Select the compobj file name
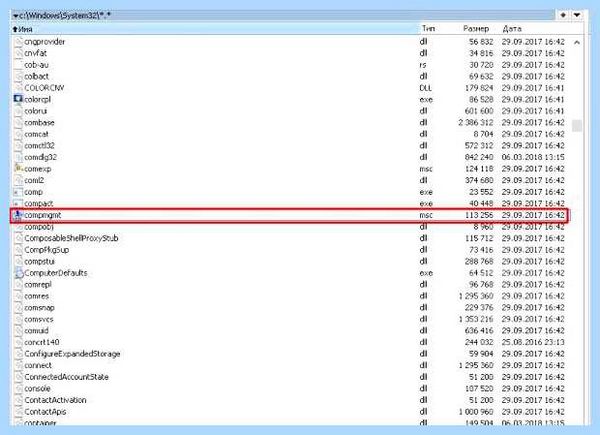The width and height of the screenshot is (600, 435). [39, 226]
